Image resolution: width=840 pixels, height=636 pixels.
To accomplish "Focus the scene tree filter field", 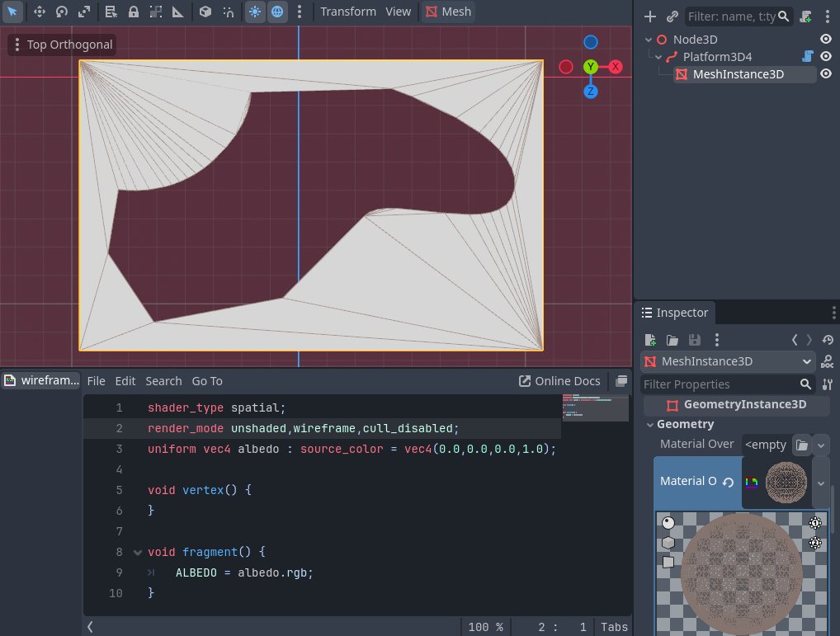I will (739, 16).
